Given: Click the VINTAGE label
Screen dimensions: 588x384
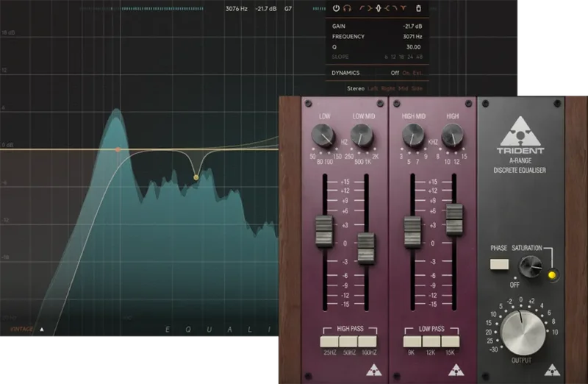Looking at the screenshot, I should [x=22, y=330].
